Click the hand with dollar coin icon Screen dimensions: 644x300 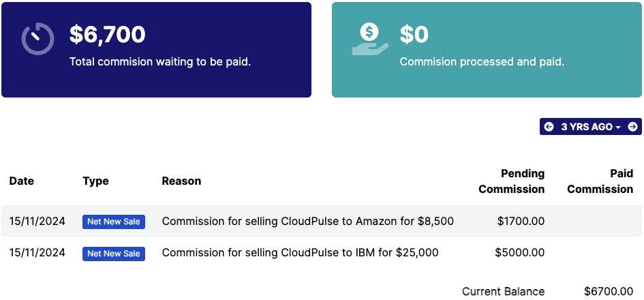[369, 39]
